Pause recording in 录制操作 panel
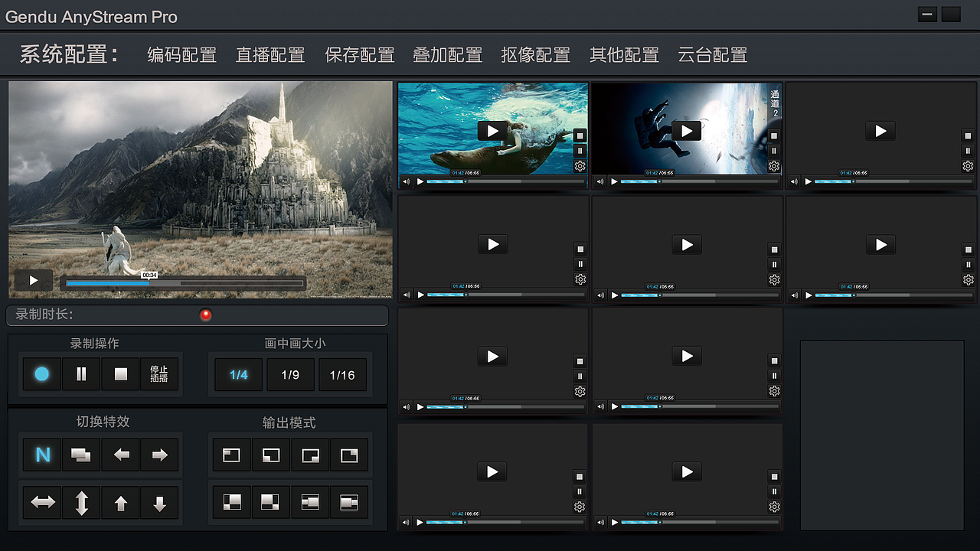 [x=81, y=374]
